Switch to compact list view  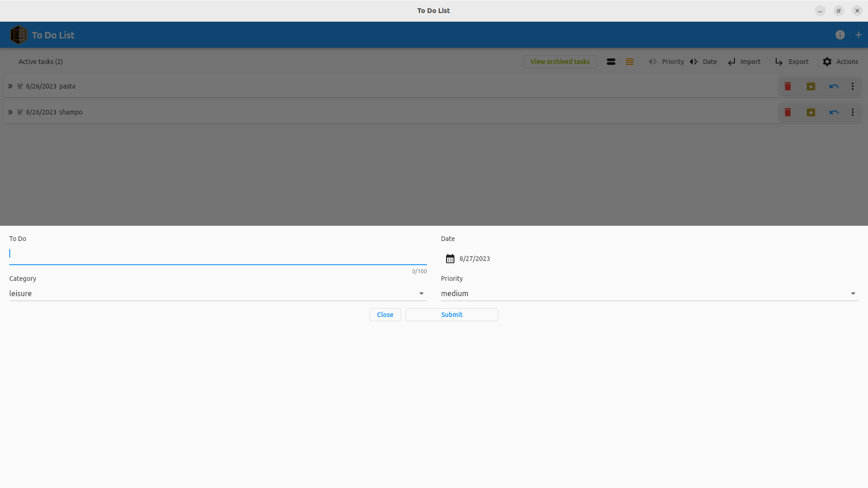[611, 61]
